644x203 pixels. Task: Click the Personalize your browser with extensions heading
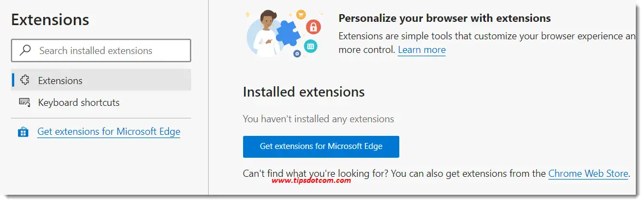click(445, 18)
